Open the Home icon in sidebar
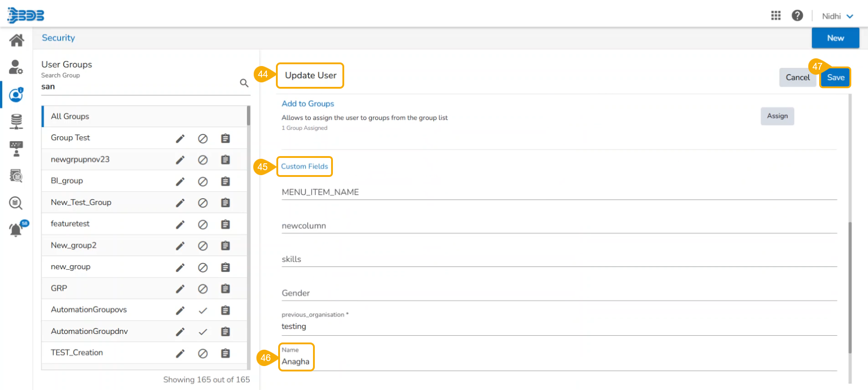This screenshot has height=390, width=868. click(16, 41)
